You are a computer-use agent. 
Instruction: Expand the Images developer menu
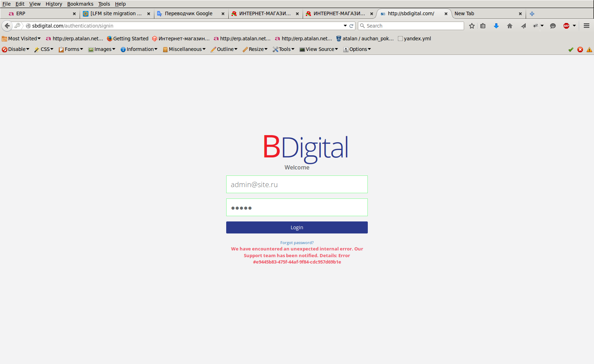pyautogui.click(x=102, y=49)
